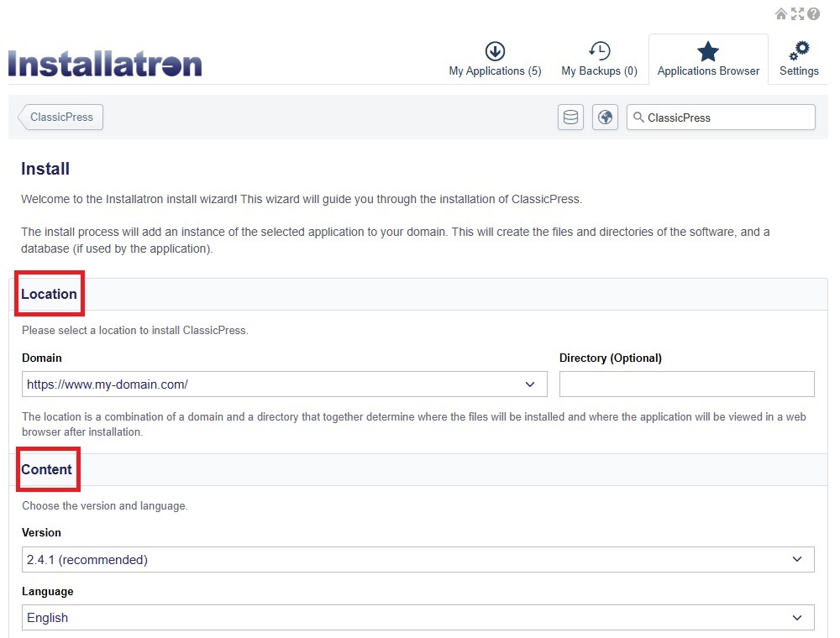840x638 pixels.
Task: Open the database manager icon
Action: (x=570, y=117)
